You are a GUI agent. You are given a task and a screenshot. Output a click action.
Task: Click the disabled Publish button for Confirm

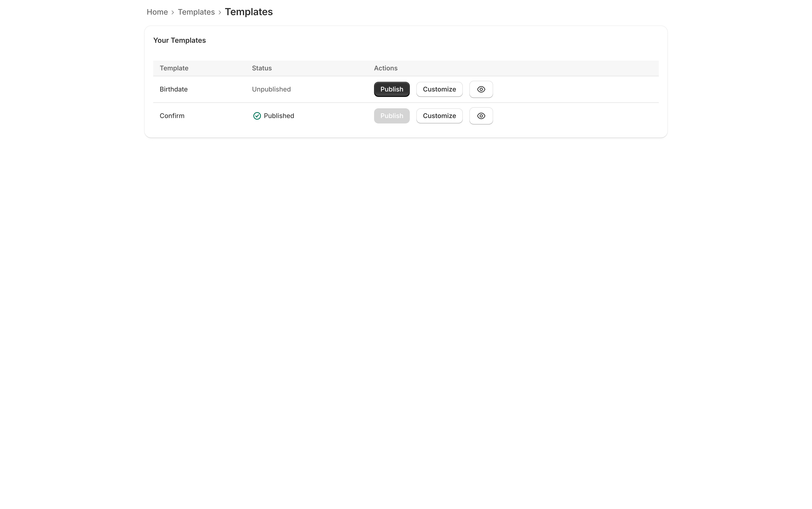pos(392,116)
